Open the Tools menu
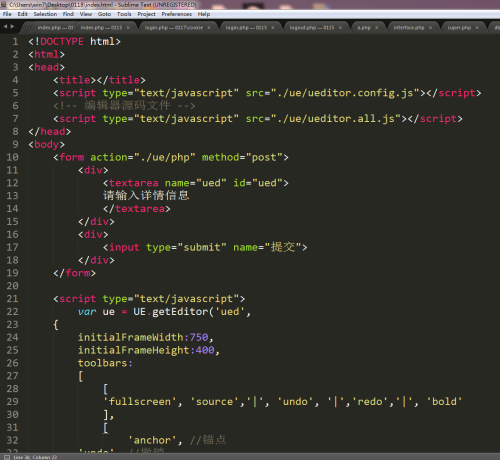 point(124,14)
